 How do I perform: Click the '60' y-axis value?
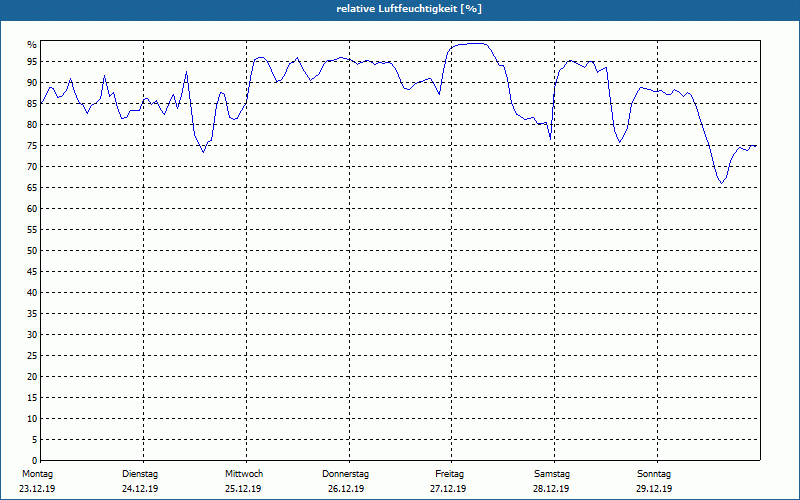tap(32, 209)
